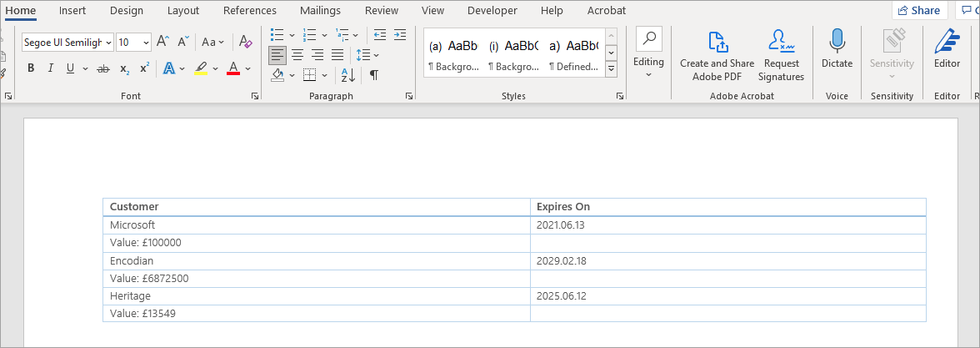Viewport: 980px width, 348px height.
Task: Click the Microsoft table cell
Action: [317, 225]
